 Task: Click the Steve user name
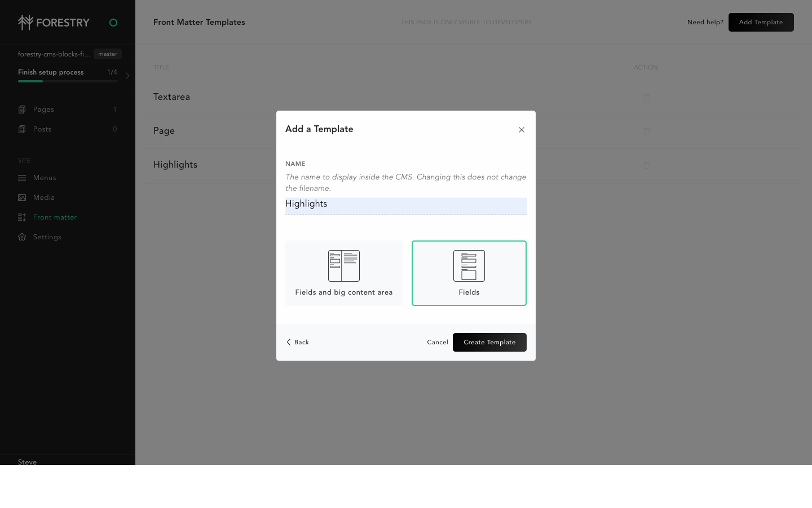[x=27, y=462]
